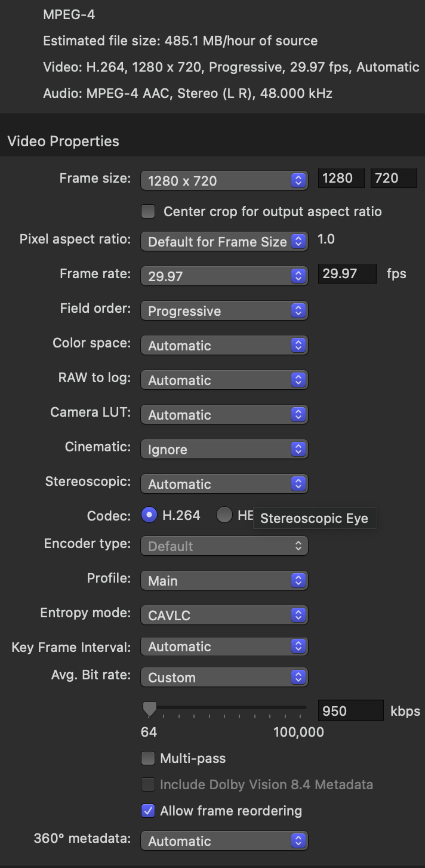Select the HEVC codec radio button
The image size is (425, 868).
tap(224, 515)
